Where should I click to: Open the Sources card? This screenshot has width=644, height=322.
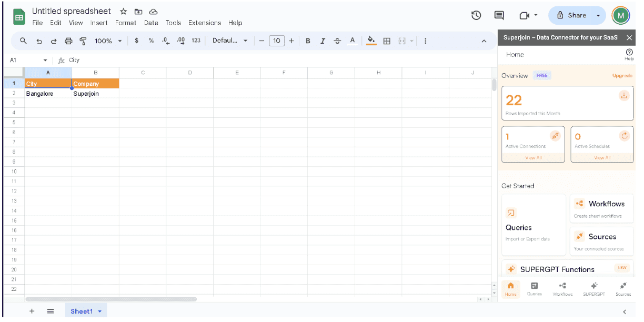601,241
